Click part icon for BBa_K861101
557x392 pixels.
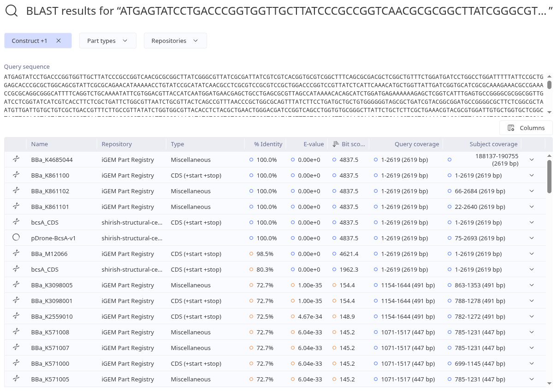pyautogui.click(x=16, y=207)
